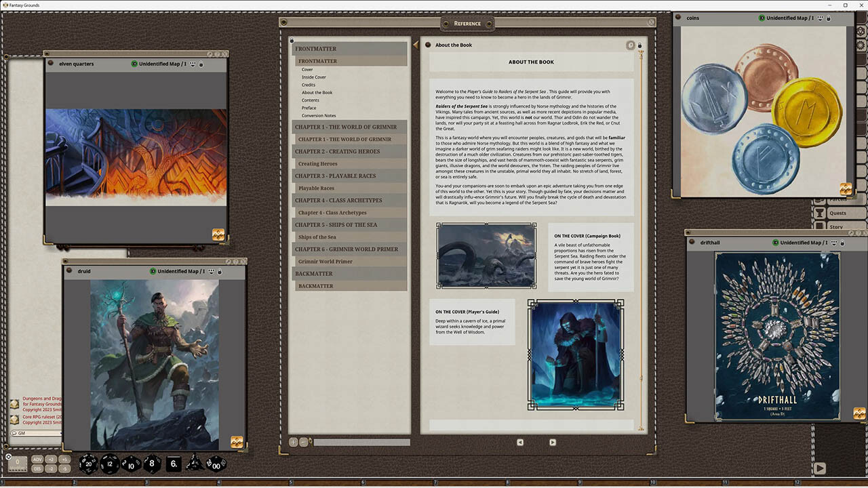Click the gold radial button on the coins window
Image resolution: width=868 pixels, height=488 pixels.
(845, 190)
